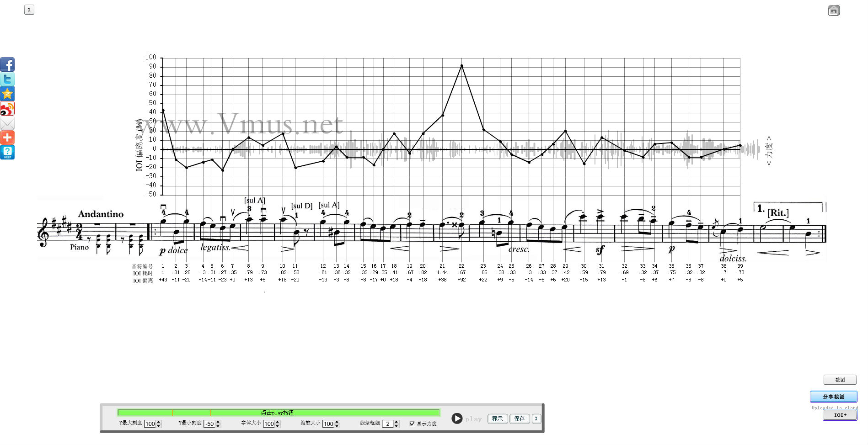This screenshot has width=868, height=445.
Task: Click the 显示 button
Action: 497,419
